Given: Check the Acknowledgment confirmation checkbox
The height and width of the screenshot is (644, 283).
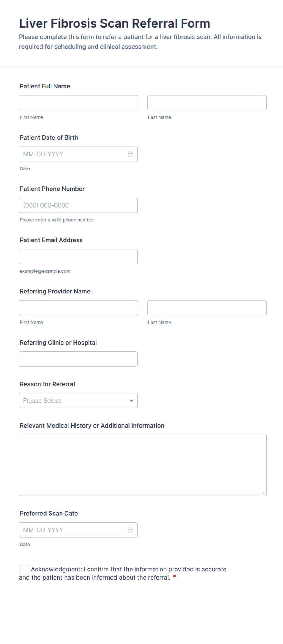Looking at the screenshot, I should pyautogui.click(x=23, y=569).
